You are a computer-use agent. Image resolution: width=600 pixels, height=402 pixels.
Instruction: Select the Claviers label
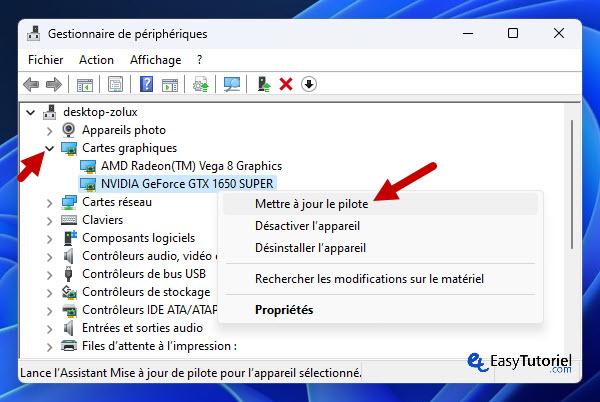click(103, 220)
